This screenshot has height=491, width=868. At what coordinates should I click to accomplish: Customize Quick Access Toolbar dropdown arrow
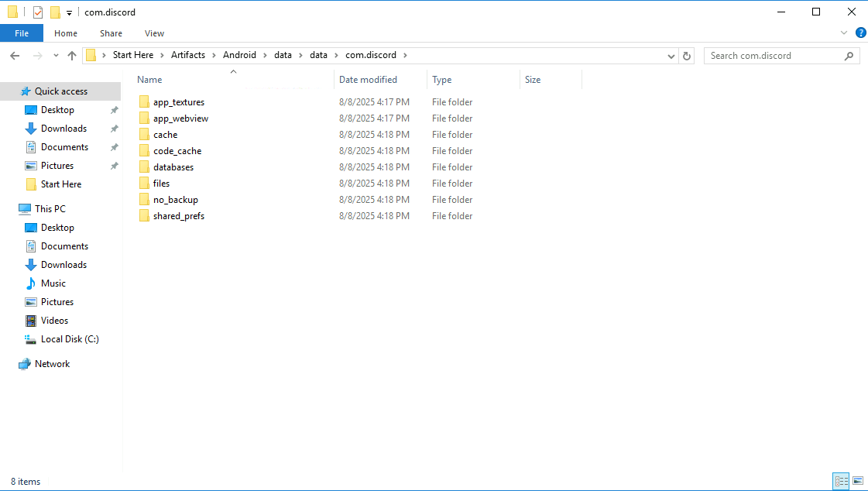[69, 12]
